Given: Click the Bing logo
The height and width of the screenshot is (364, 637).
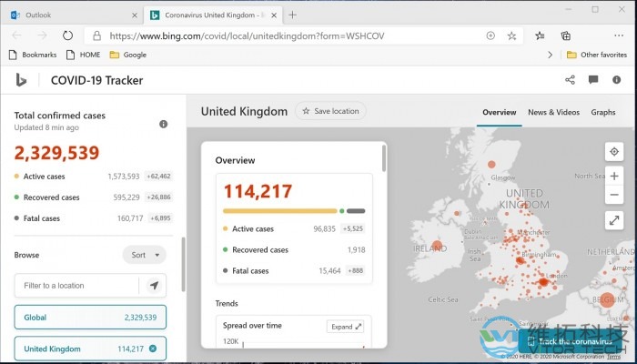Looking at the screenshot, I should (x=21, y=80).
